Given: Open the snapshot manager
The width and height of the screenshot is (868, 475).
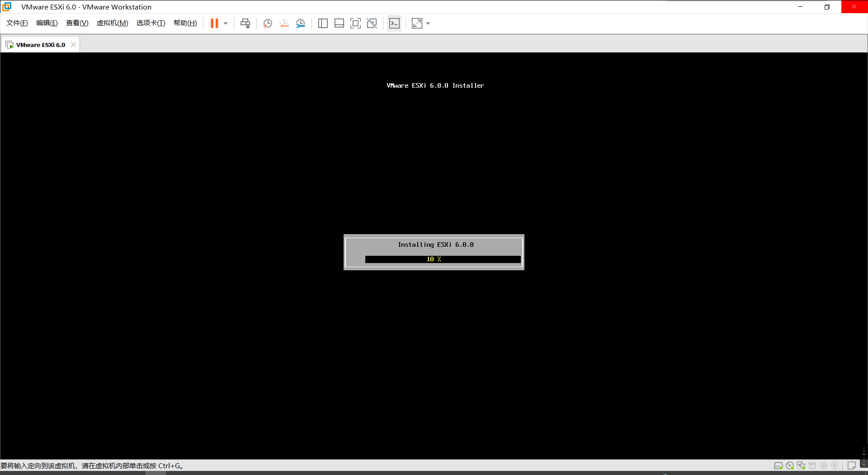Looking at the screenshot, I should click(x=301, y=24).
